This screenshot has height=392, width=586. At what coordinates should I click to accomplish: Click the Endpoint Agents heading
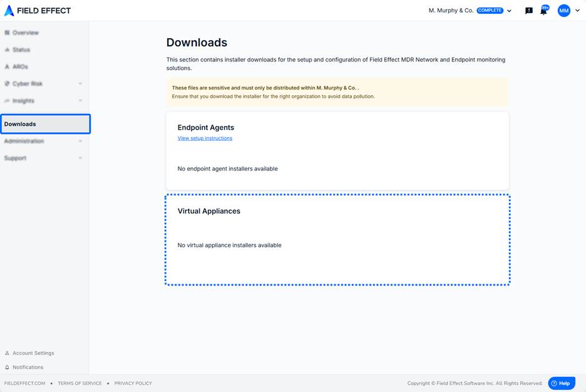[206, 127]
